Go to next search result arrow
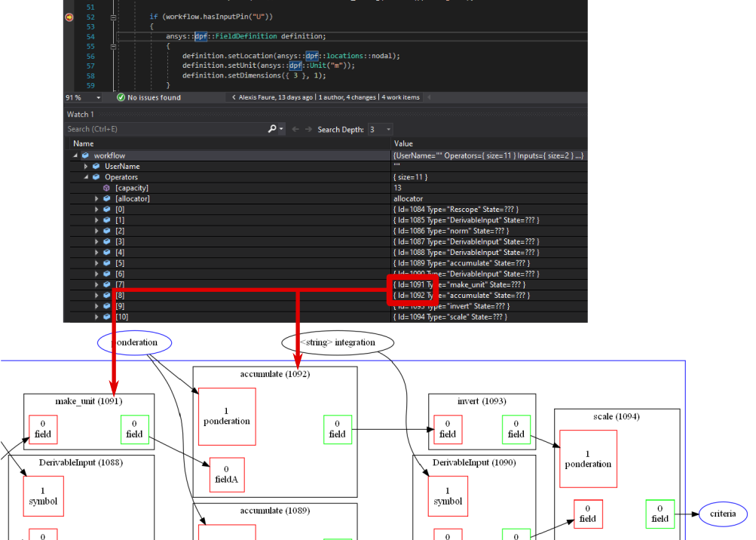This screenshot has width=756, height=540. coord(308,129)
